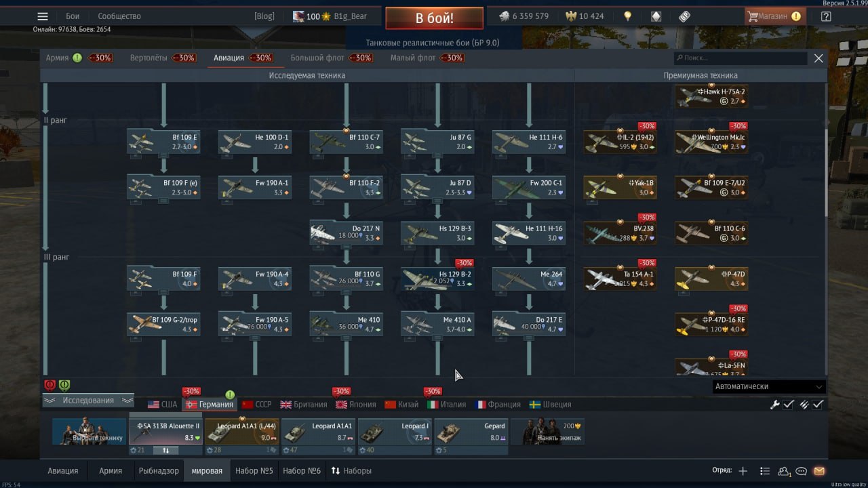Open the Сообщество menu
The image size is (868, 488).
click(119, 16)
